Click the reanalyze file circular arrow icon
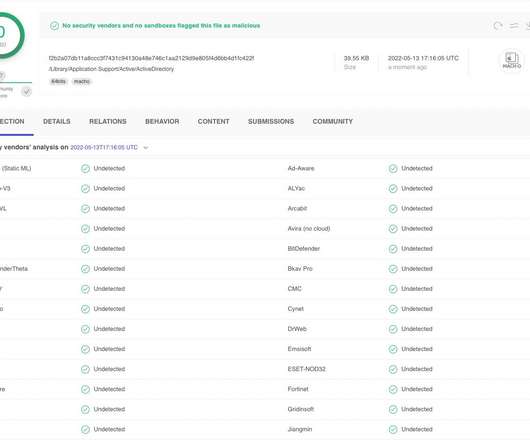 coord(498,26)
